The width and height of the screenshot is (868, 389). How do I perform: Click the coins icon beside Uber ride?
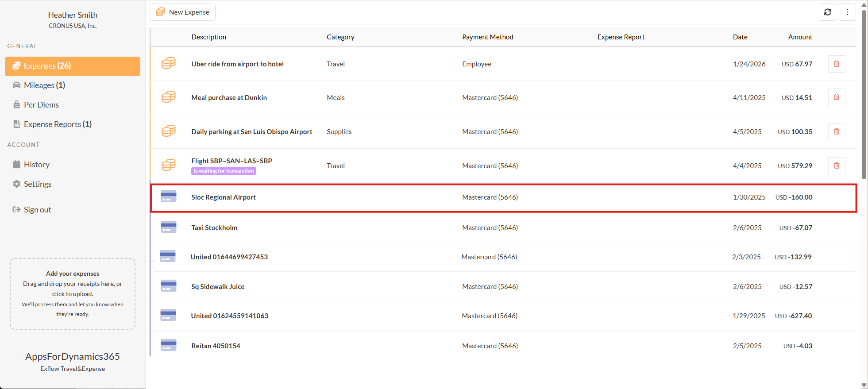point(169,64)
